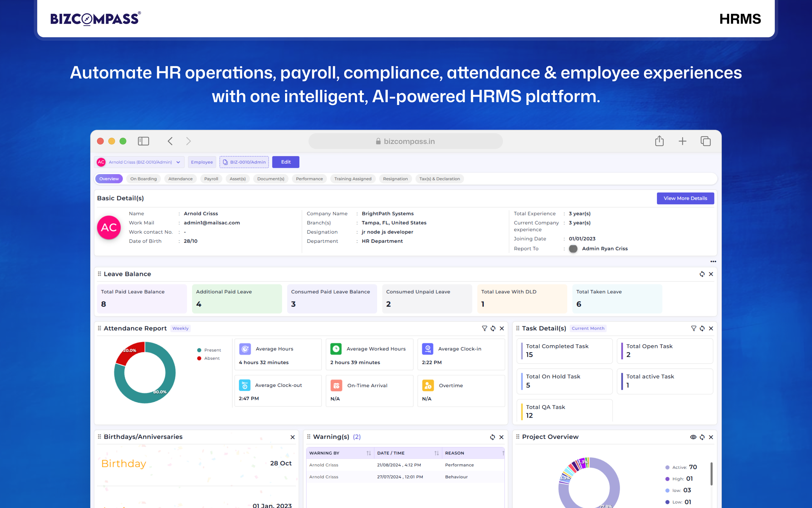Filter the Attendance Report

tap(484, 328)
